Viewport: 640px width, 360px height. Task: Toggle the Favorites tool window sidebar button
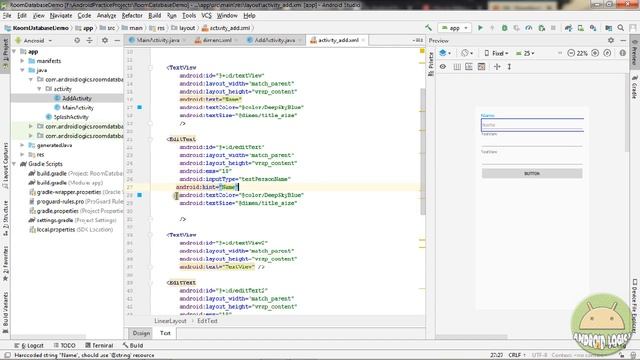click(5, 264)
